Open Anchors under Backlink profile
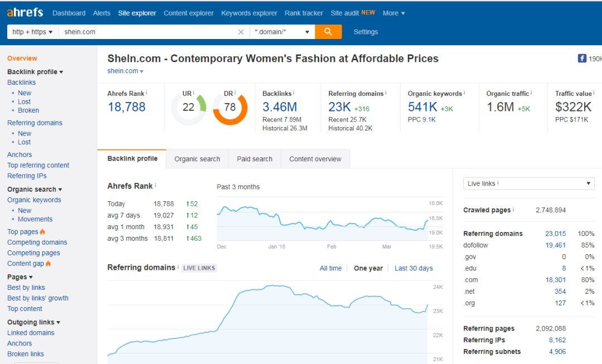The width and height of the screenshot is (602, 364). pos(20,155)
